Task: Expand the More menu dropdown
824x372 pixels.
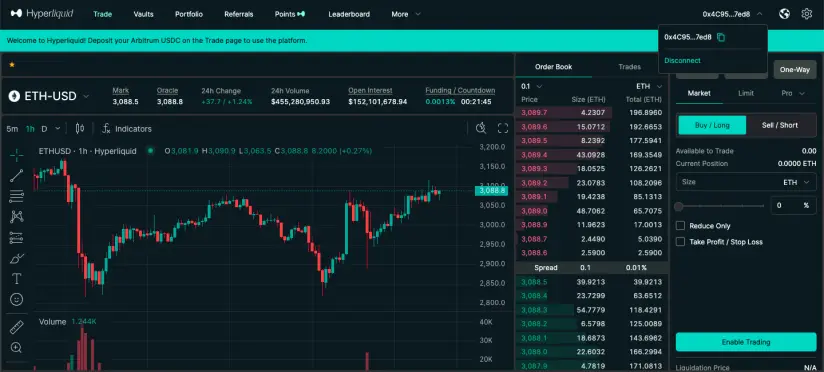Action: point(406,14)
